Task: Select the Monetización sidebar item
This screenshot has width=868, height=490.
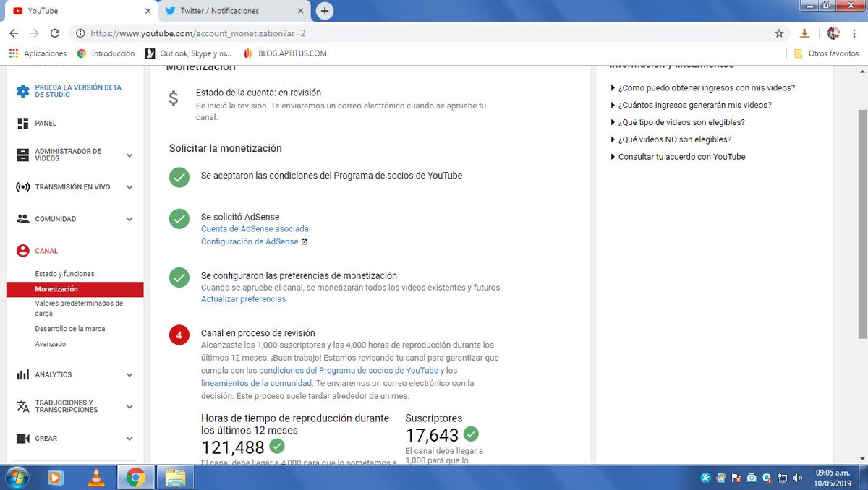Action: [x=75, y=289]
